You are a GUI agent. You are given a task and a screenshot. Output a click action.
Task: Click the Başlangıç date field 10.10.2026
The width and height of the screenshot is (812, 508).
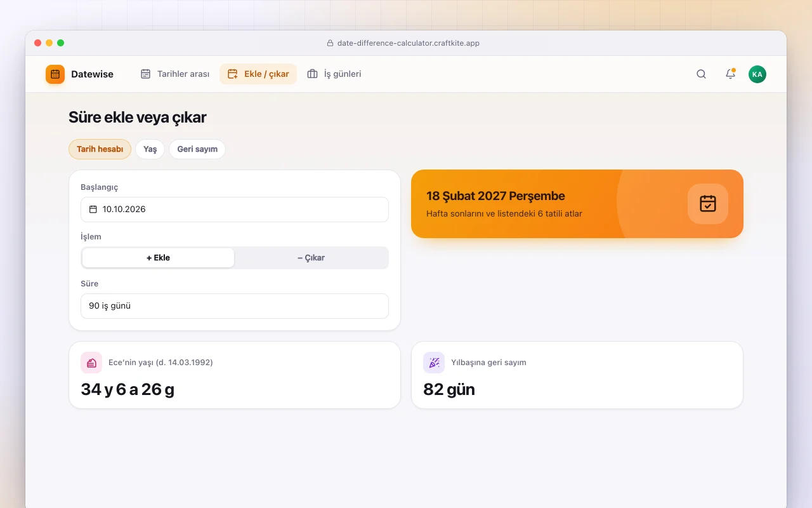pyautogui.click(x=235, y=210)
